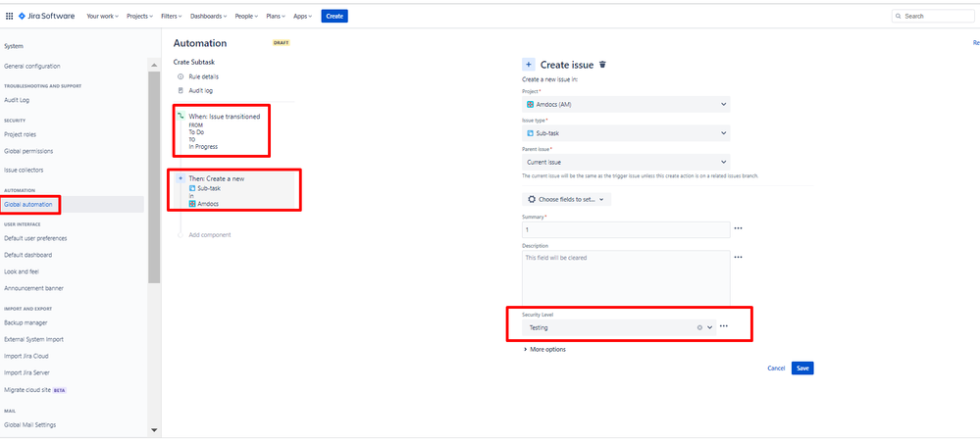The height and width of the screenshot is (443, 980).
Task: Open Import Jira Server
Action: point(26,373)
